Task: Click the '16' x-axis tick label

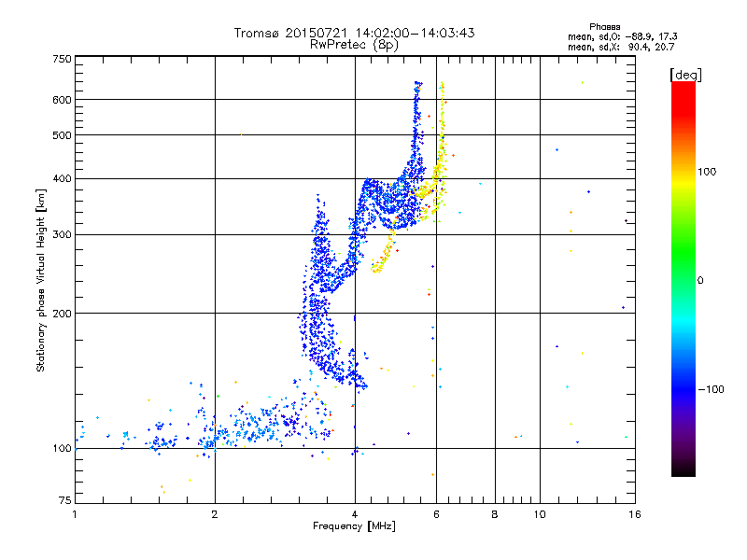Action: [x=635, y=514]
